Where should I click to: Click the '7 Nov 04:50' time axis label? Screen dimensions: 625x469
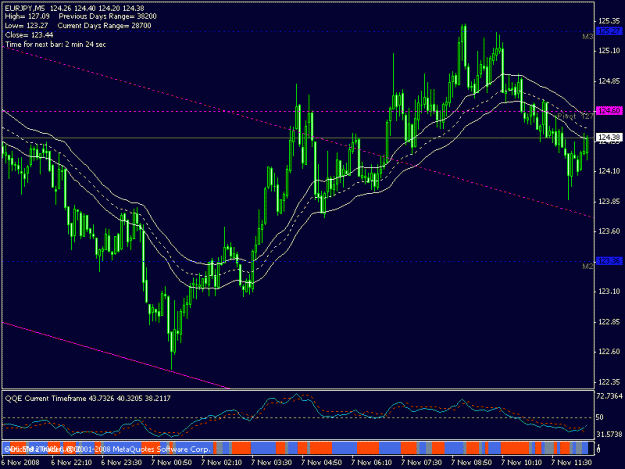pos(321,463)
